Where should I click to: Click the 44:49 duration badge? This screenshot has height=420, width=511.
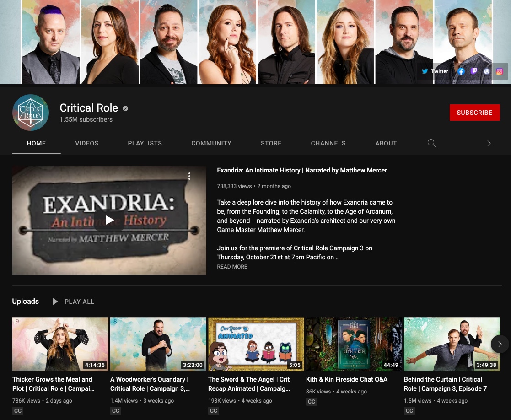pyautogui.click(x=391, y=365)
